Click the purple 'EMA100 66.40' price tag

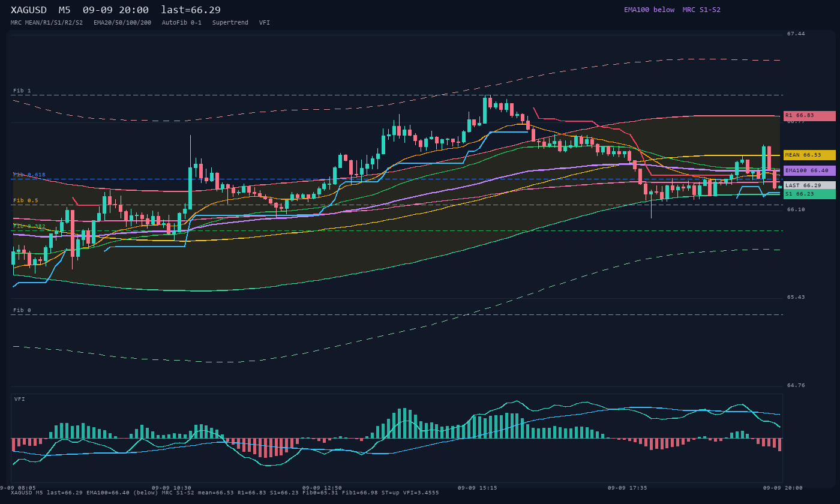809,170
